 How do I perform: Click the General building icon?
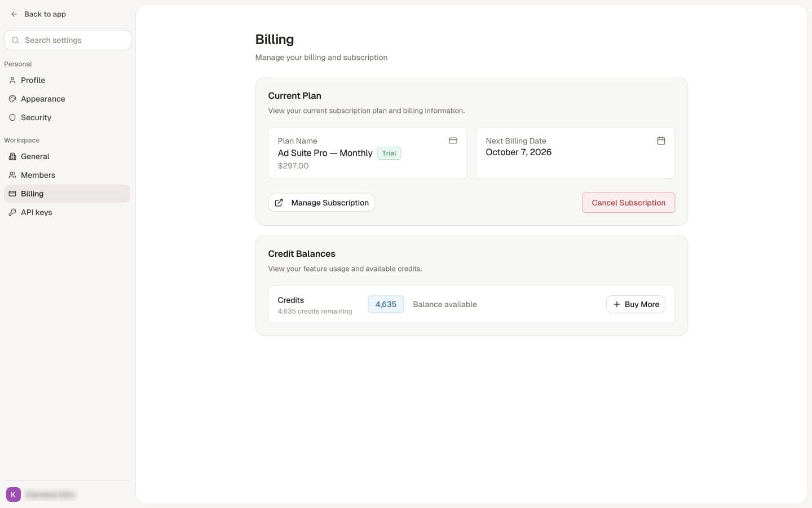point(12,156)
